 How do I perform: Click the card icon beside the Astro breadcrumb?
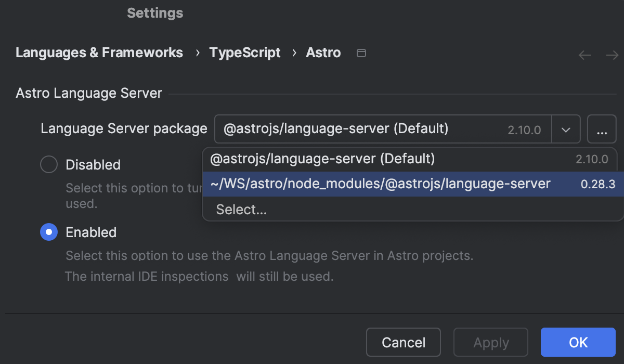[x=361, y=53]
